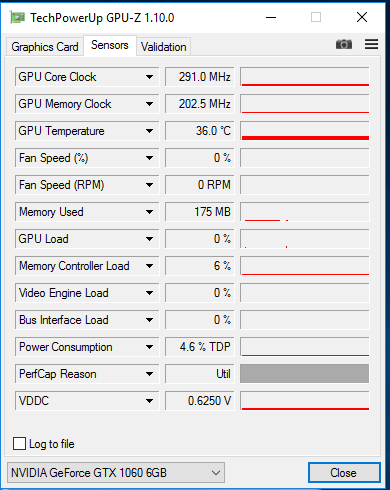The image size is (390, 490).
Task: Enable the Log to file checkbox
Action: (19, 444)
